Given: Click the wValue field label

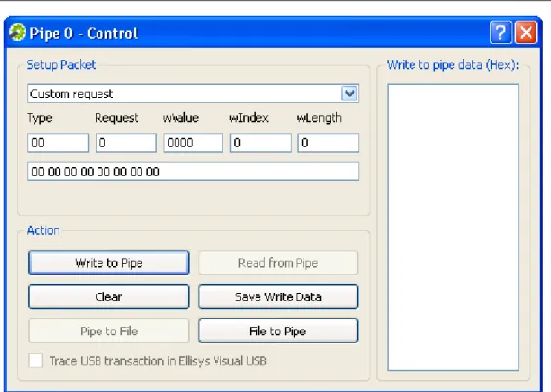Looking at the screenshot, I should pos(180,118).
